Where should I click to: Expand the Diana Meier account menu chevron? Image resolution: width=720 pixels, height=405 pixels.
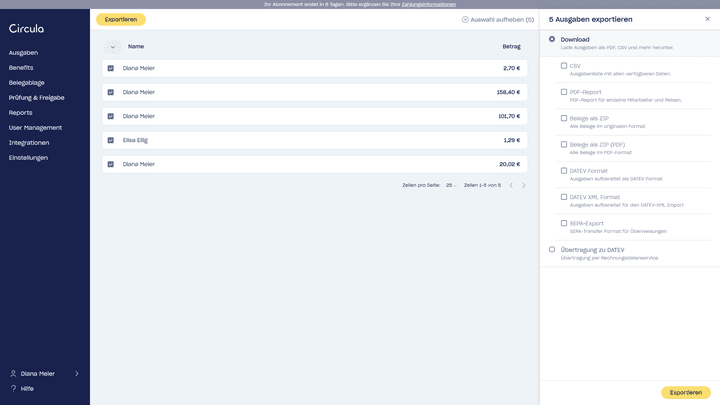(77, 373)
